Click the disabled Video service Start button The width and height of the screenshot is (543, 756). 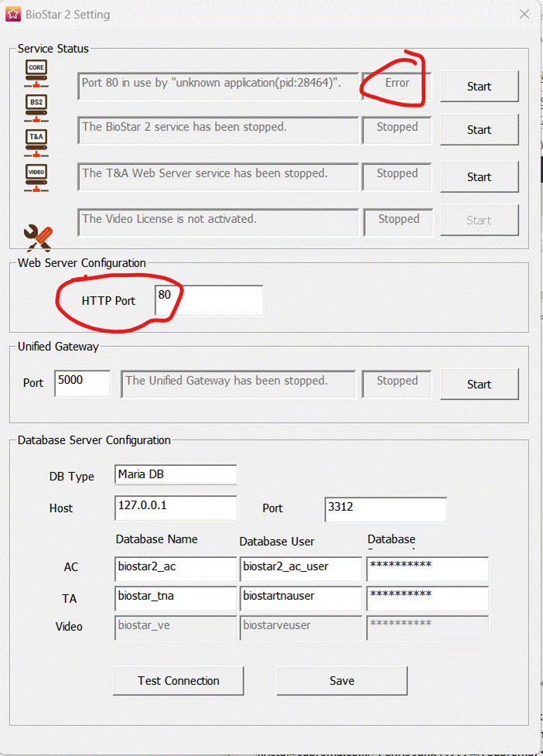pyautogui.click(x=480, y=221)
